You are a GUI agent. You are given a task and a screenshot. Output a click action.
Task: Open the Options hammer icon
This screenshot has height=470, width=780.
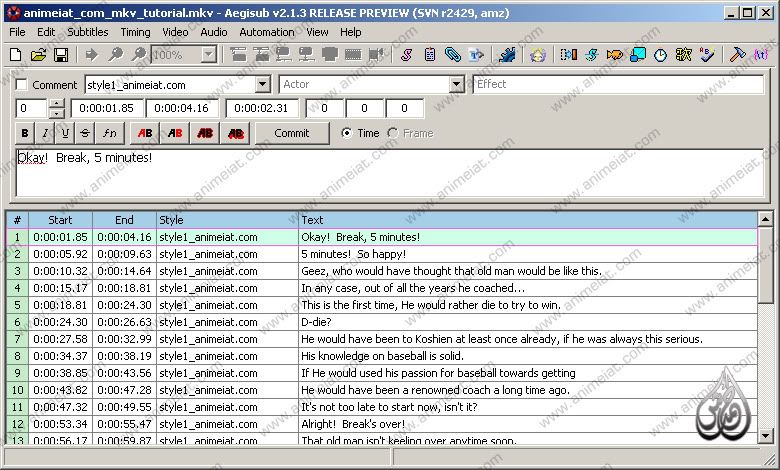(738, 55)
